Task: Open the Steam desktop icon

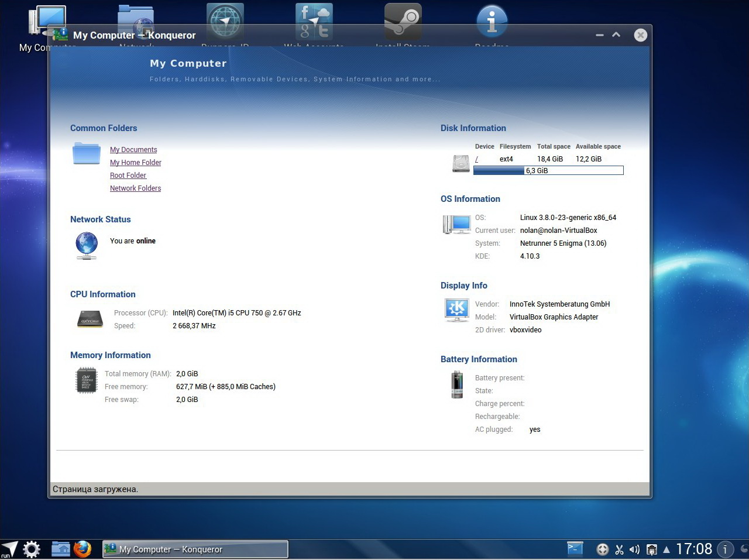Action: (x=403, y=21)
